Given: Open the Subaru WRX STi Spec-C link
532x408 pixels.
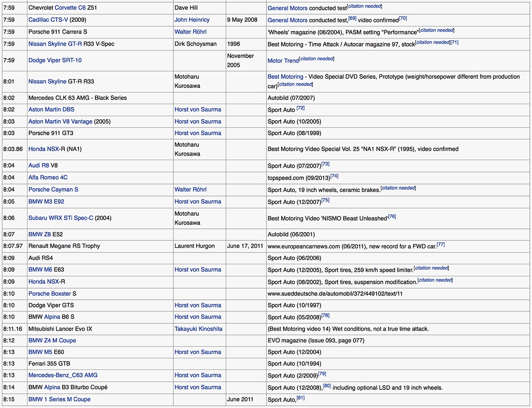Looking at the screenshot, I should point(61,218).
